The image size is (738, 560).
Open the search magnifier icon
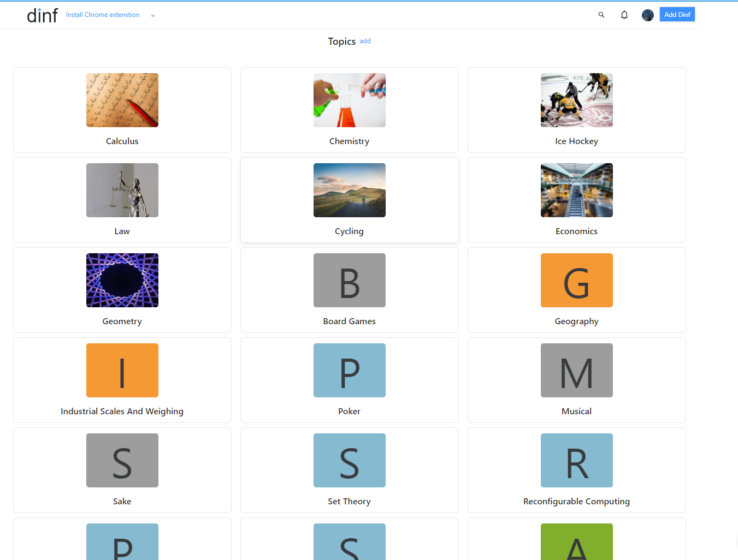pos(601,15)
